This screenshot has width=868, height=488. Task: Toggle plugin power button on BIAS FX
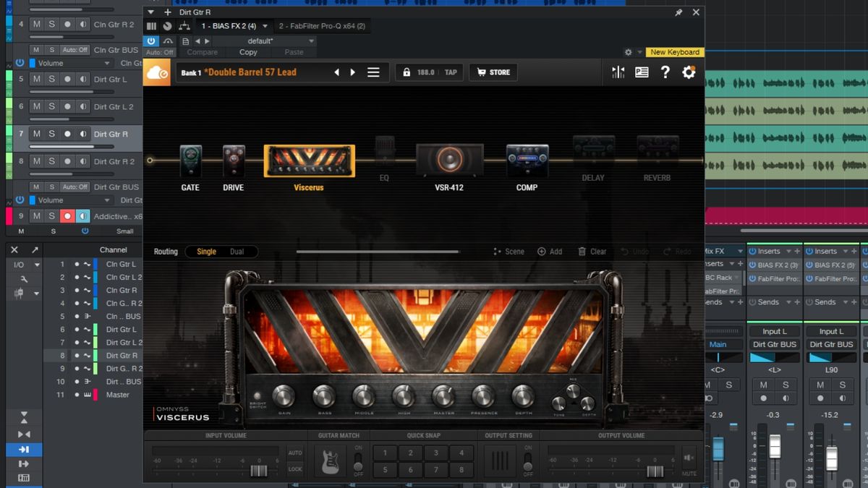[x=152, y=41]
